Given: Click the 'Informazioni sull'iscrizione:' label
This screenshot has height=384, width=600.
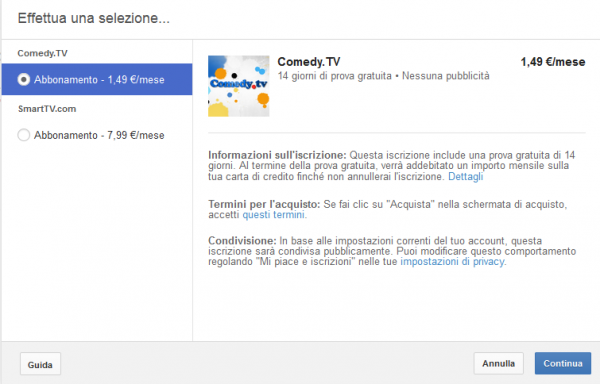Looking at the screenshot, I should 277,155.
